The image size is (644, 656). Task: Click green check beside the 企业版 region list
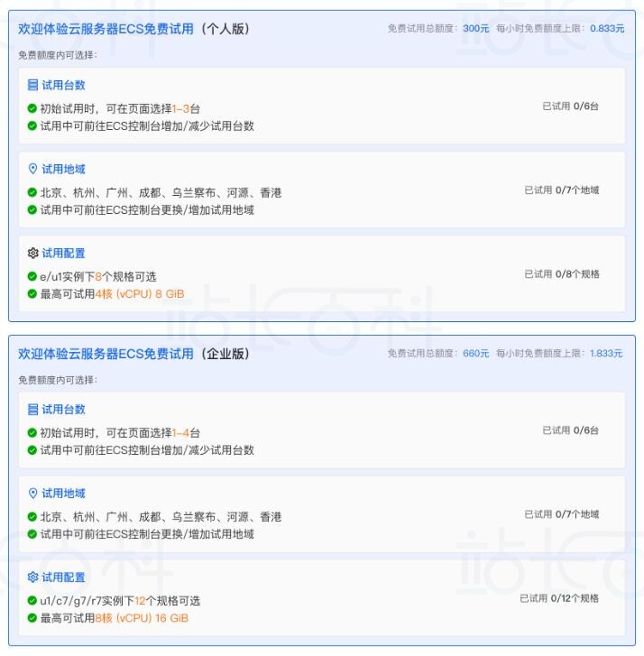coord(32,517)
